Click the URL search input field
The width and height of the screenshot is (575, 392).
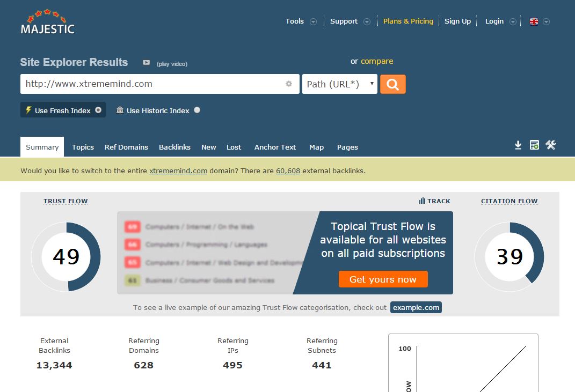click(x=153, y=84)
